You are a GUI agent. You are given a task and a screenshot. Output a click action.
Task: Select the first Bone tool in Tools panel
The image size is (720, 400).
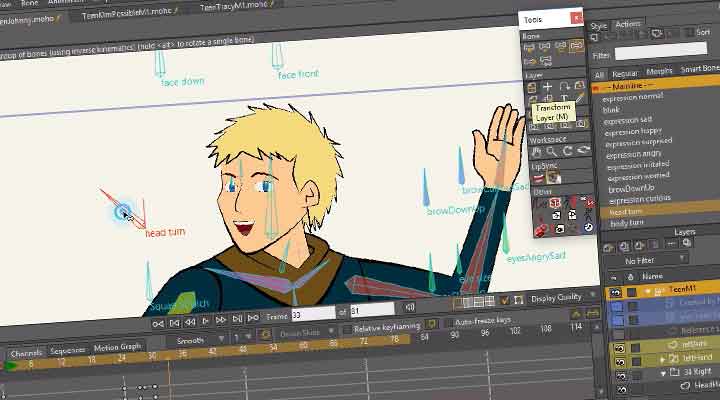pos(529,47)
